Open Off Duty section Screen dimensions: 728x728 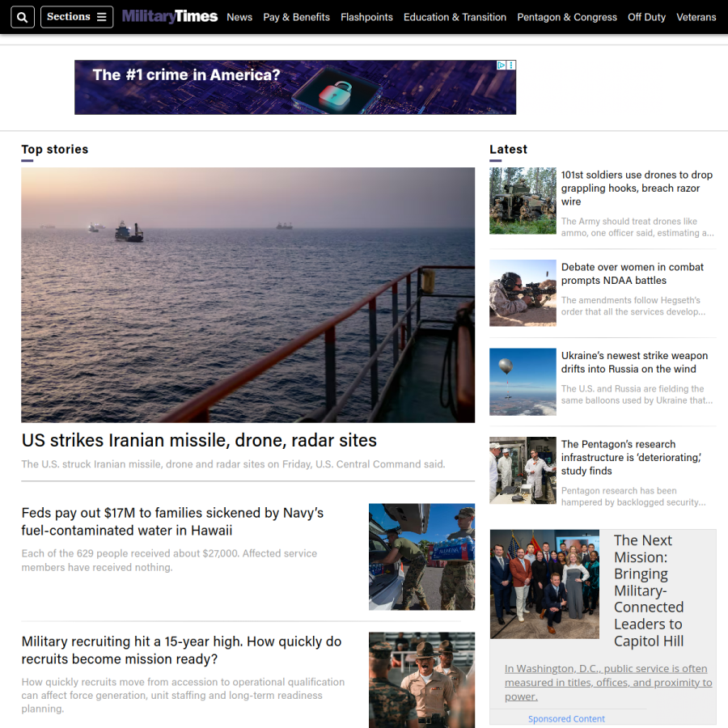tap(646, 17)
